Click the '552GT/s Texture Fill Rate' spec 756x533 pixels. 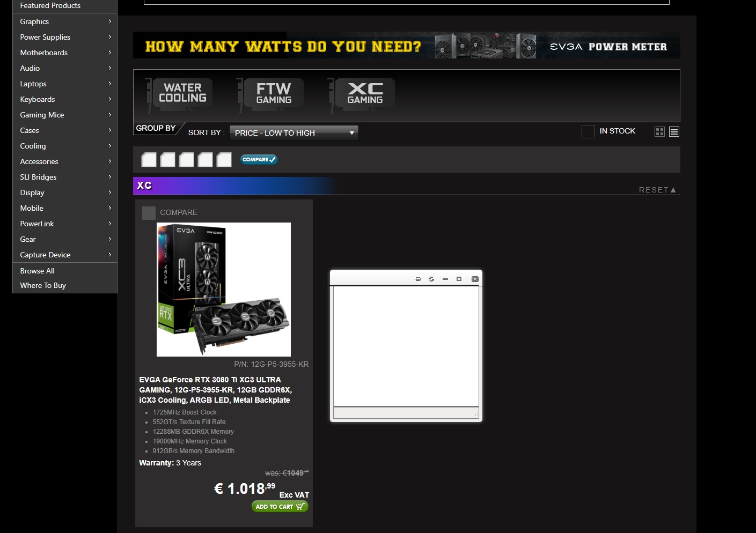tap(189, 422)
